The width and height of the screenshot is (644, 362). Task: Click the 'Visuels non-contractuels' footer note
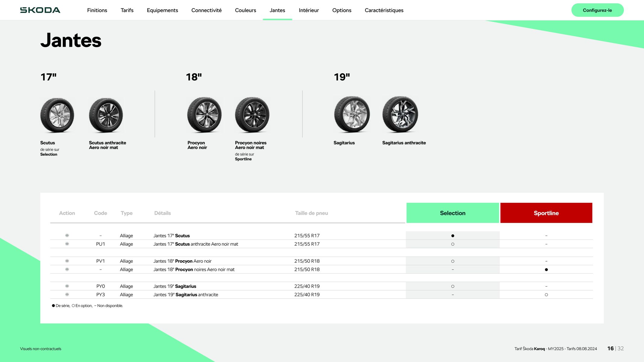pyautogui.click(x=40, y=349)
